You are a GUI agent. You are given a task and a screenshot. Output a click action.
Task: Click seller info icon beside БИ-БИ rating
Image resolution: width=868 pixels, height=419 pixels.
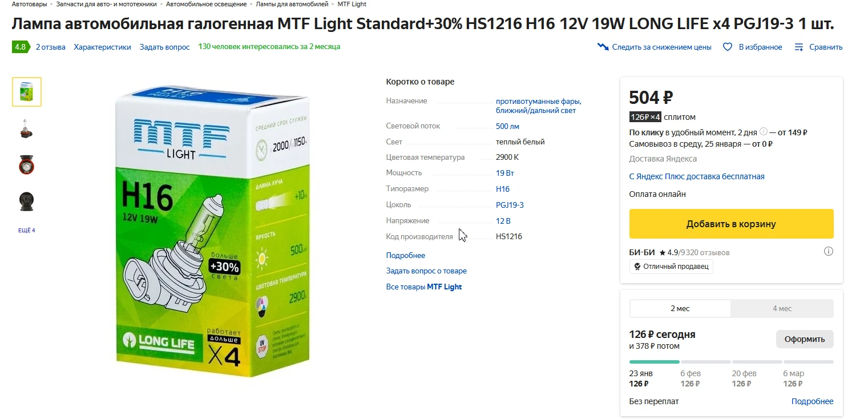coord(829,251)
